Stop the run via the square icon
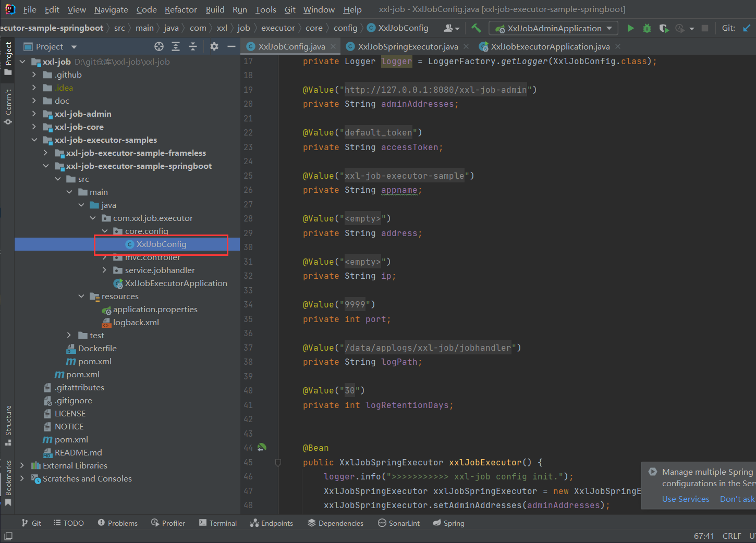The image size is (756, 543). click(x=705, y=28)
